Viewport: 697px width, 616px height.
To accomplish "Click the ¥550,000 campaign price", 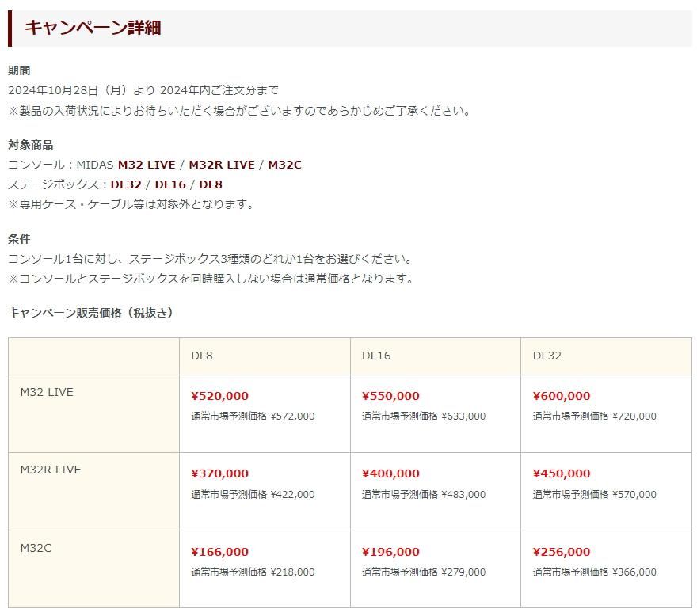I will coord(390,396).
